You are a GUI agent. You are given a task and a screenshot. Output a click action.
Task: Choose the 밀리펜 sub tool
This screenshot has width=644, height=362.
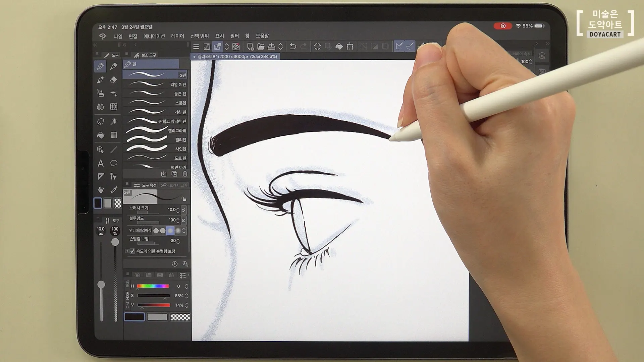point(155,139)
